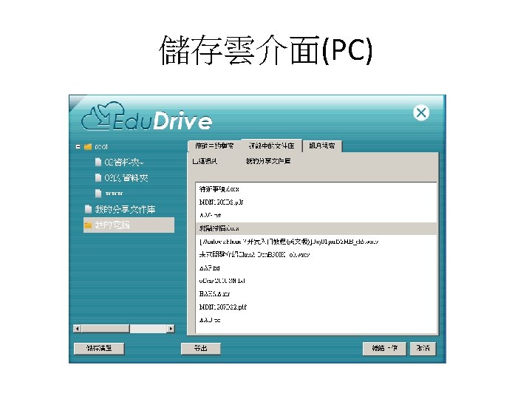
Task: Collapse the root tree node
Action: coord(78,146)
